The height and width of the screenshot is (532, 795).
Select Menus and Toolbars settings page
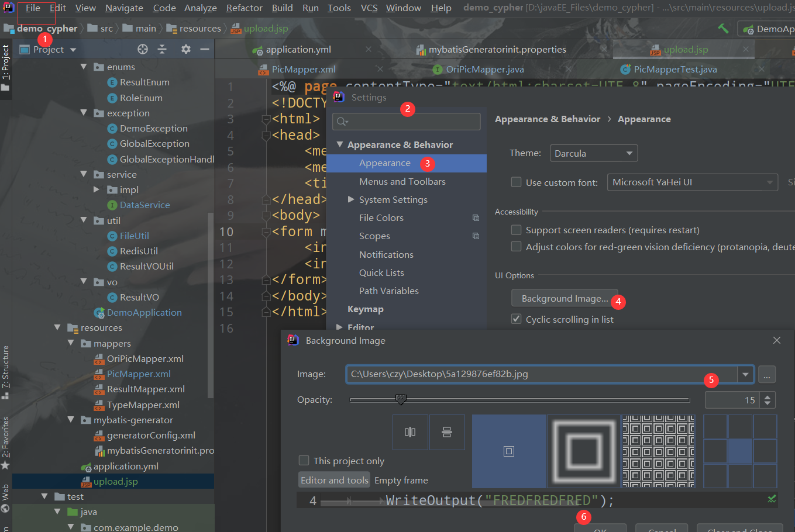click(x=402, y=181)
